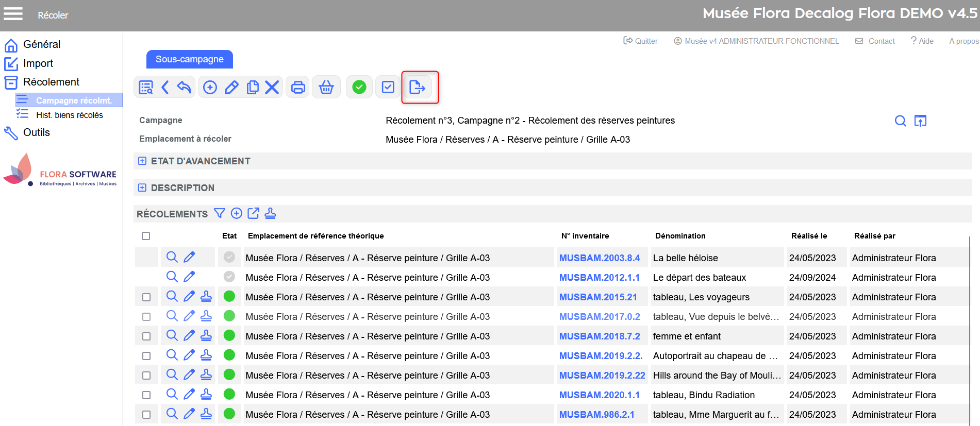Viewport: 980px width, 426px height.
Task: Tick the select-all checkbox in table header
Action: [x=146, y=236]
